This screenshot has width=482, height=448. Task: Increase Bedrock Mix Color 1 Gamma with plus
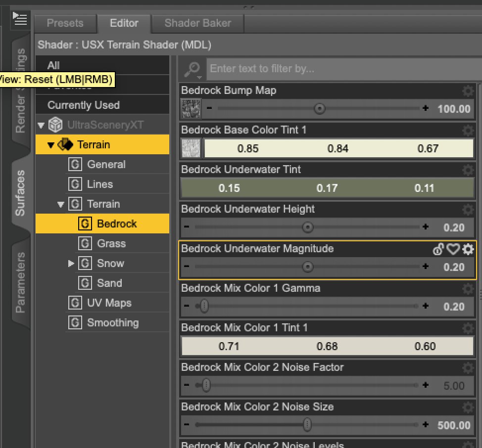(x=426, y=306)
